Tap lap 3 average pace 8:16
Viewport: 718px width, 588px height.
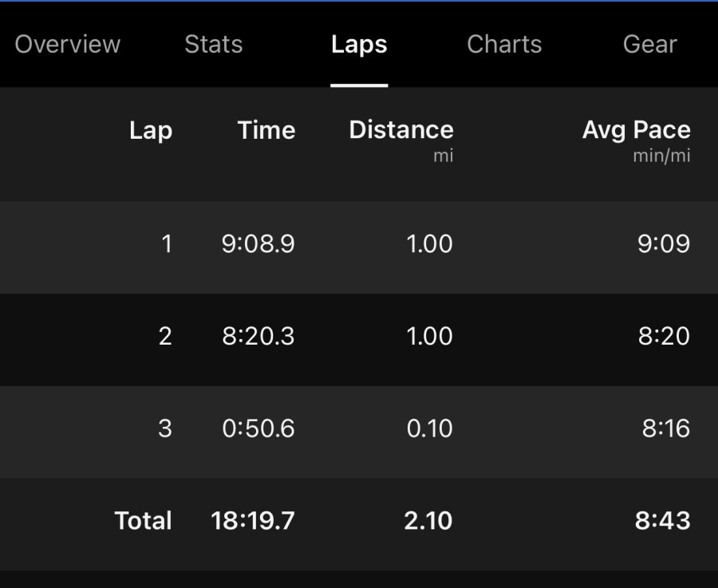point(666,428)
